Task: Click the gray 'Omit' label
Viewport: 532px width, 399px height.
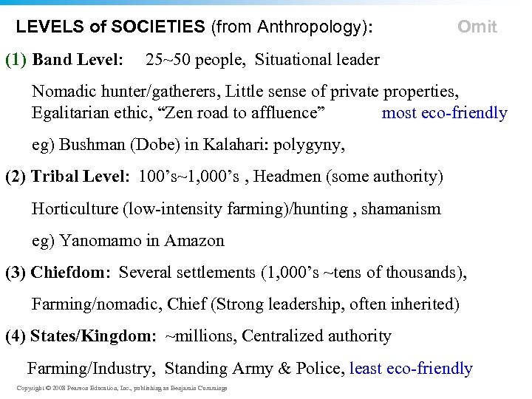Action: click(x=477, y=27)
